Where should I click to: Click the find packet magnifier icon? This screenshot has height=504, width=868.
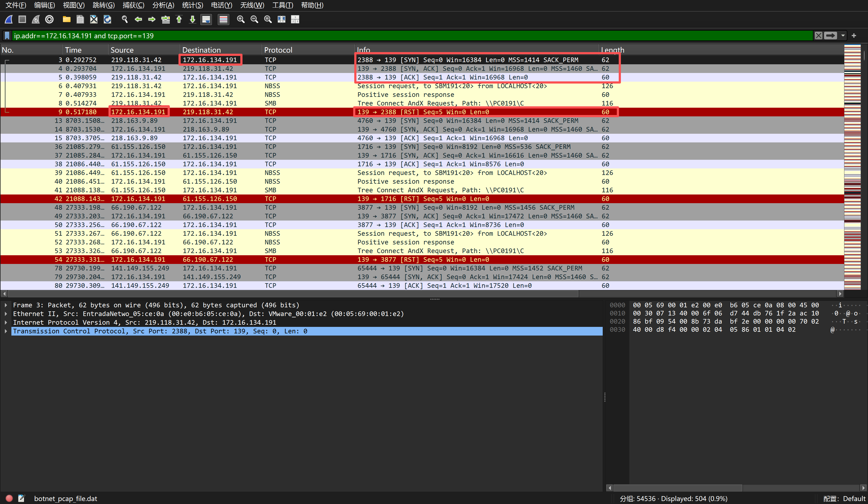[125, 20]
